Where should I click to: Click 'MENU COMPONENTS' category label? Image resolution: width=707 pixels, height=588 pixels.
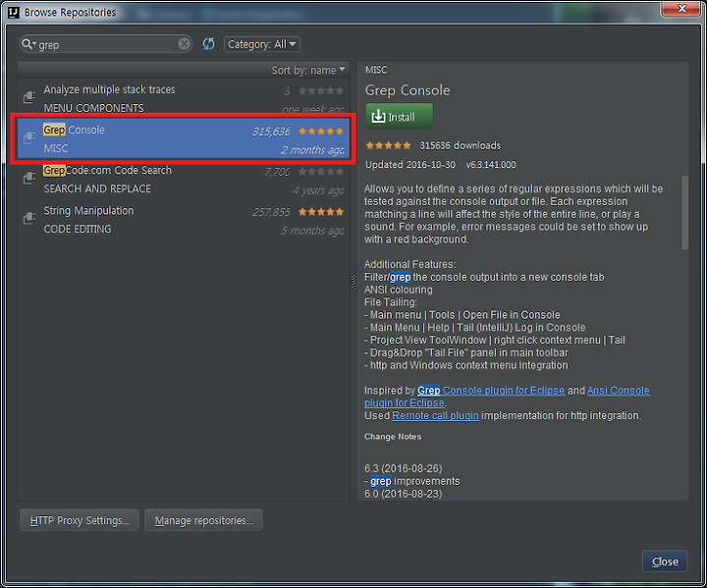(93, 108)
